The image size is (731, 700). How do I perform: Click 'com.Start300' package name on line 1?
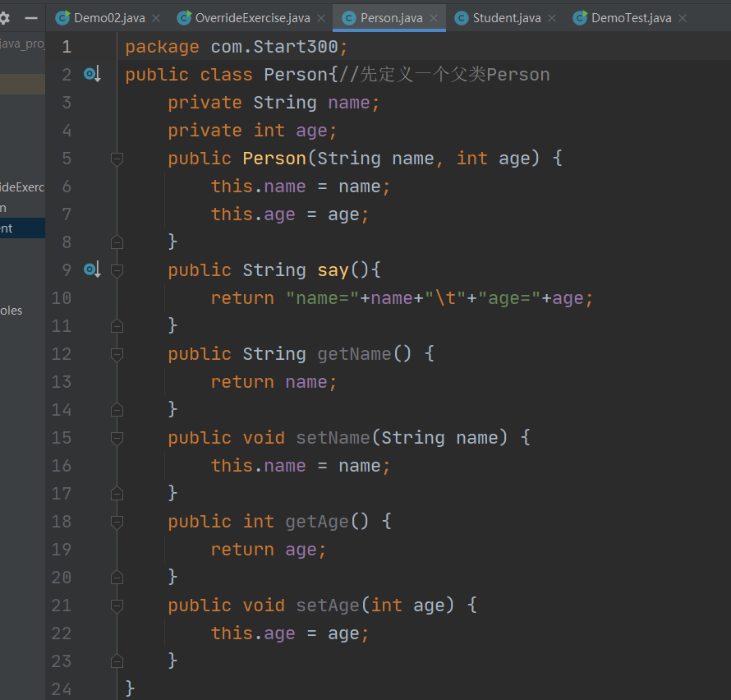[x=274, y=47]
